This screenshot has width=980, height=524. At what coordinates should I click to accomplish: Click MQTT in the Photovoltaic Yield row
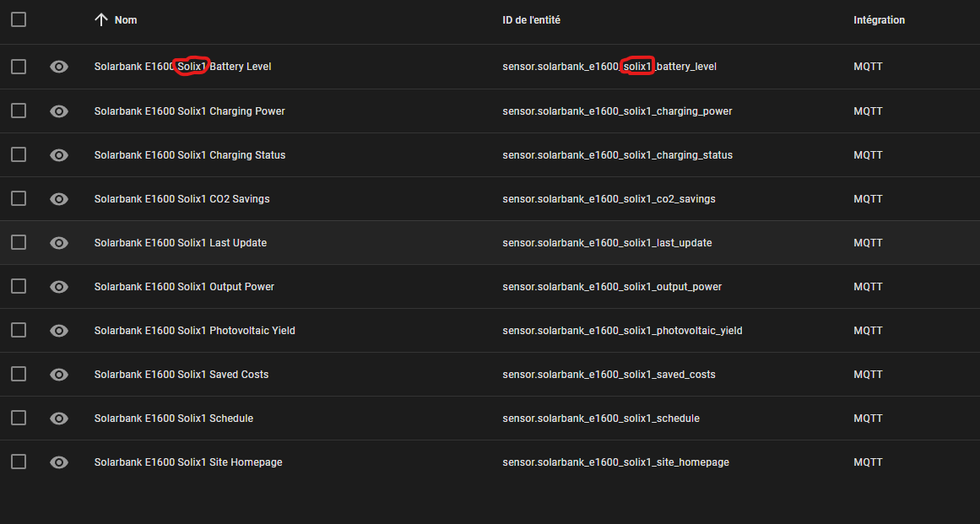click(x=868, y=331)
